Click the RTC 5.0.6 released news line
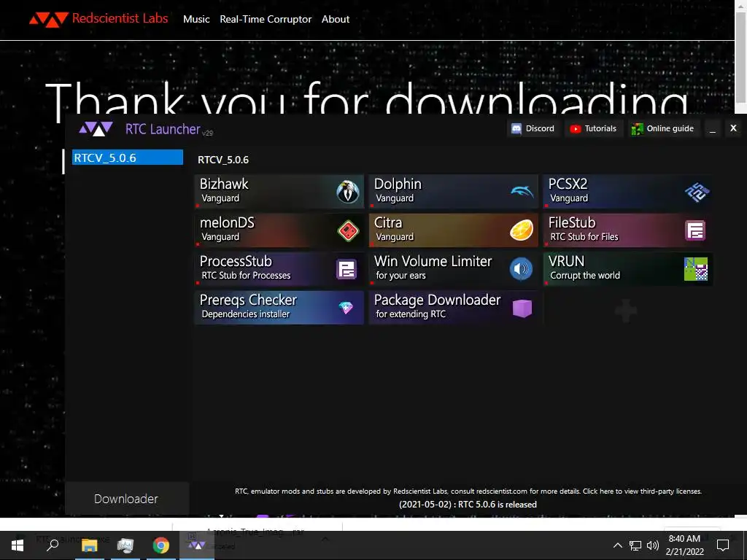747x560 pixels. (x=468, y=505)
